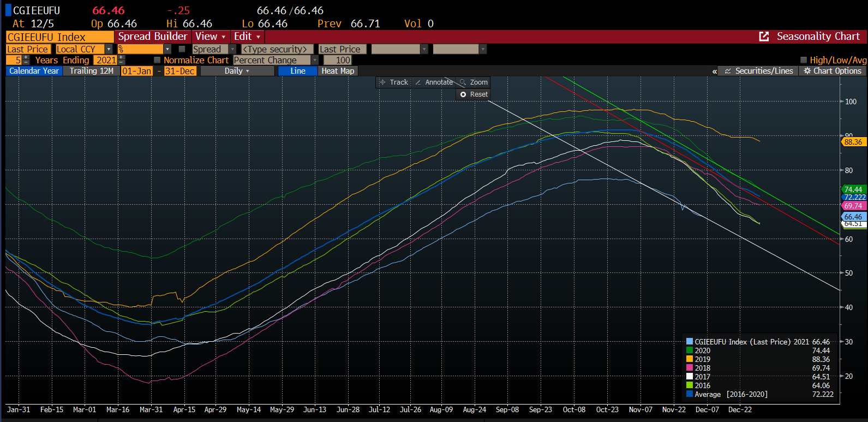The width and height of the screenshot is (868, 422).
Task: Tick the High/Low/Avg checkbox
Action: 803,60
